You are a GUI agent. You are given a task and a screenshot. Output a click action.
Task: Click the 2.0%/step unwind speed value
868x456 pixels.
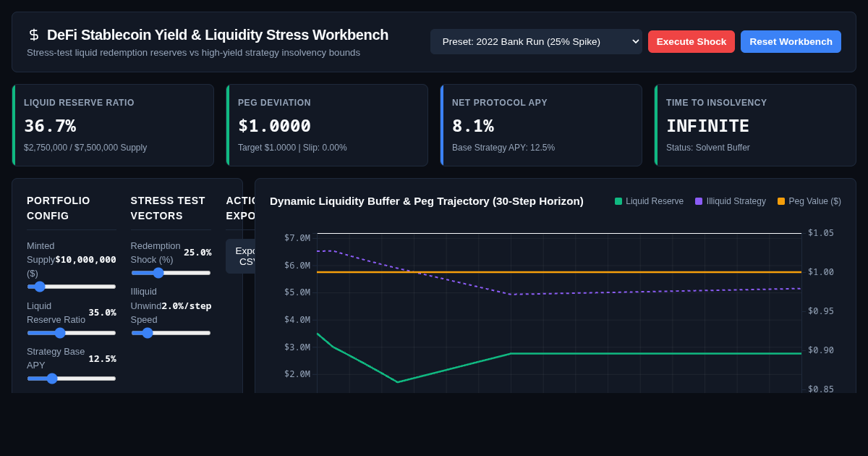point(187,305)
